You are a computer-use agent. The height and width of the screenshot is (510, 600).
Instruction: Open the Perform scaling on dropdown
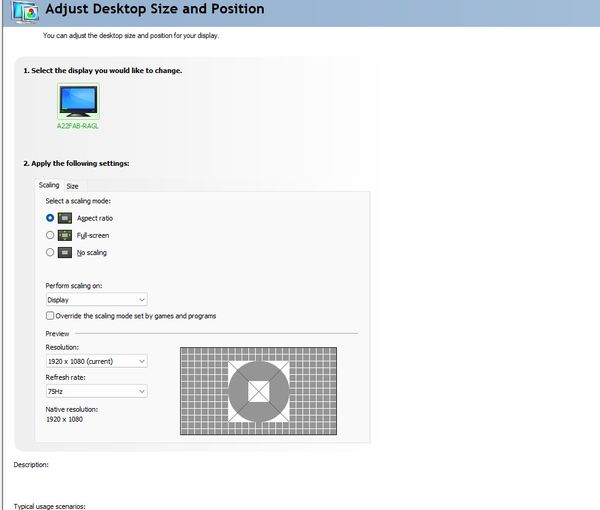(96, 299)
